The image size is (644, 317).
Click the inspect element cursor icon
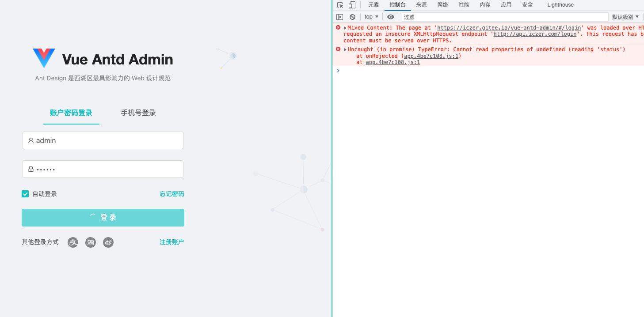340,4
